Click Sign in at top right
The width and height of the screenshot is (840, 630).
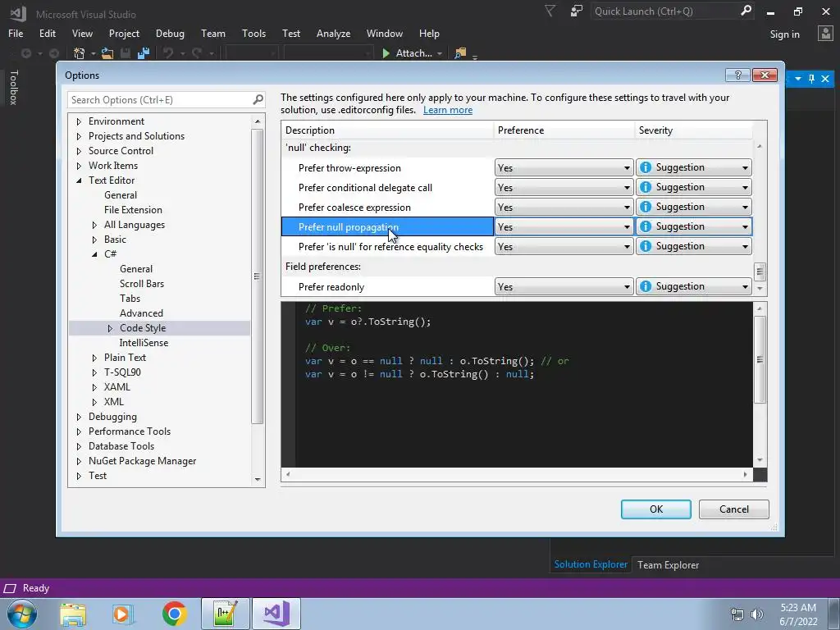click(x=784, y=34)
